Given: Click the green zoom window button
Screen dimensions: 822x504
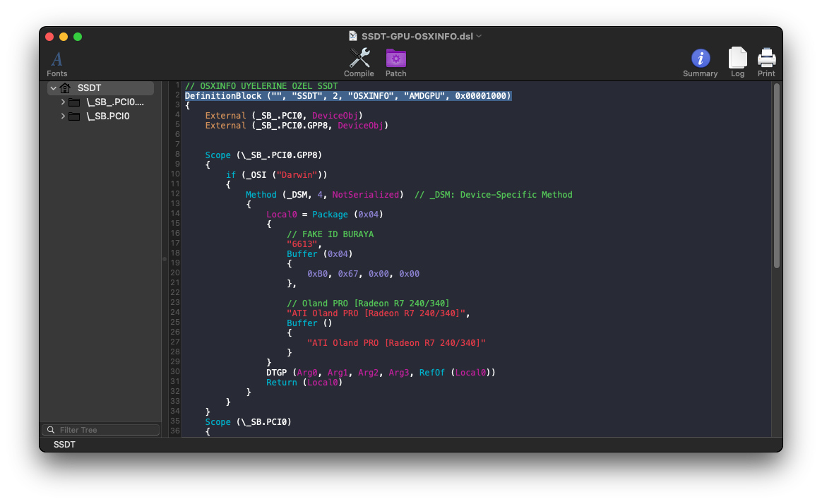Looking at the screenshot, I should [78, 37].
